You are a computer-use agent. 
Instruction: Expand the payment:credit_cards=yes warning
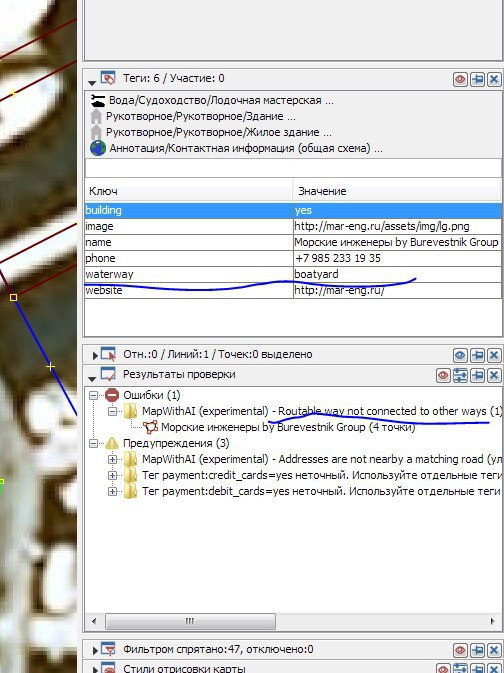(x=112, y=476)
